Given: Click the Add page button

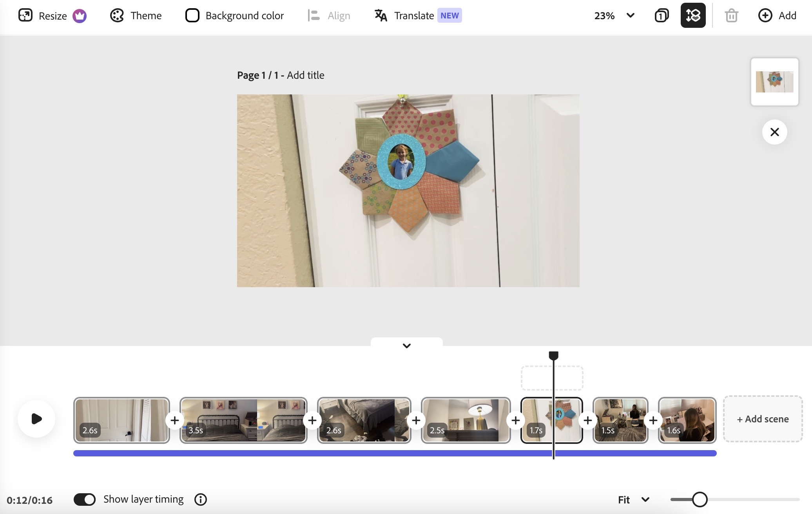Looking at the screenshot, I should [777, 16].
